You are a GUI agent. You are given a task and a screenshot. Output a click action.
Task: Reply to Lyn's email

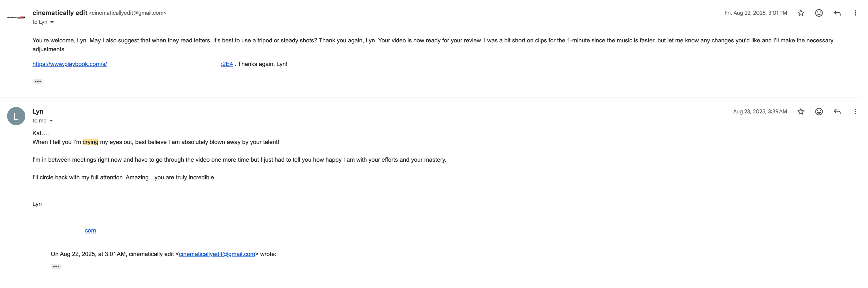(x=837, y=112)
